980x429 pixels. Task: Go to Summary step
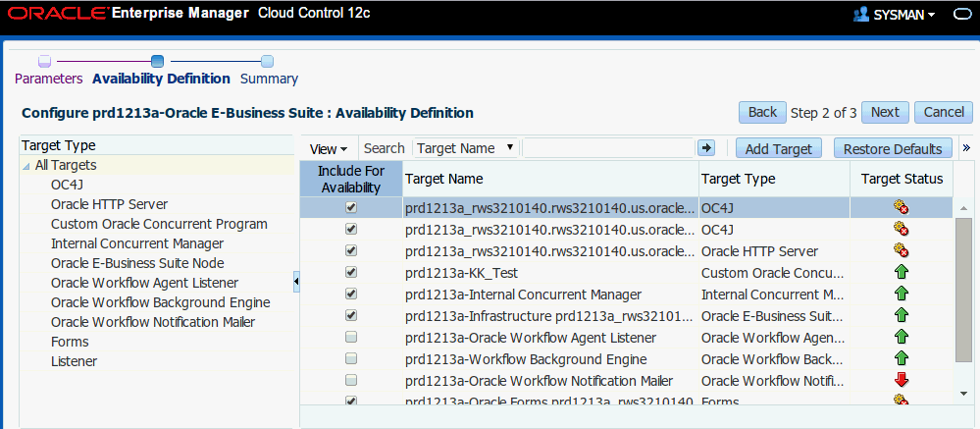coord(270,79)
